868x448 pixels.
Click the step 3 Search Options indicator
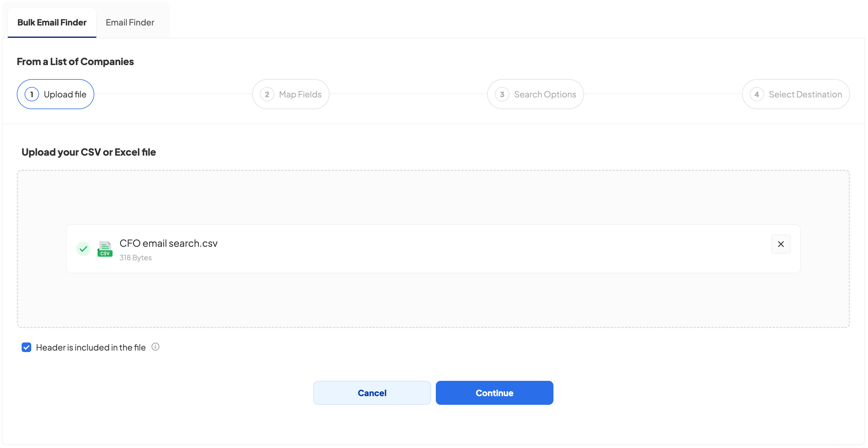(x=535, y=94)
